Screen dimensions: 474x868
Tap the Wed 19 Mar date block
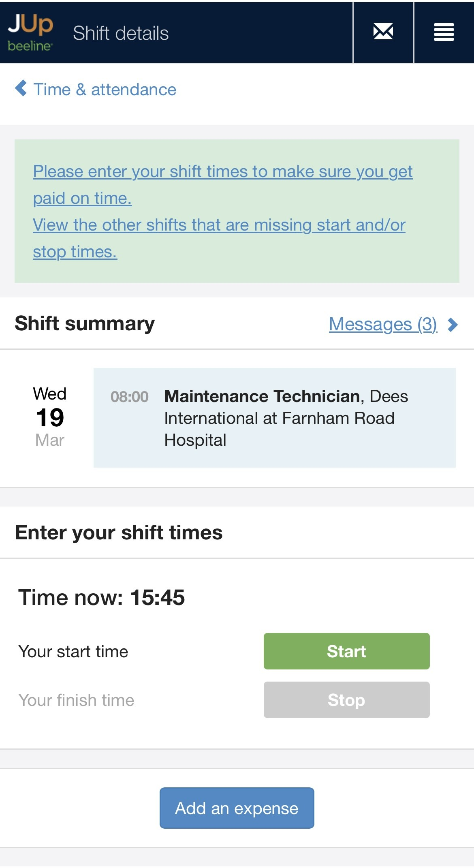50,417
